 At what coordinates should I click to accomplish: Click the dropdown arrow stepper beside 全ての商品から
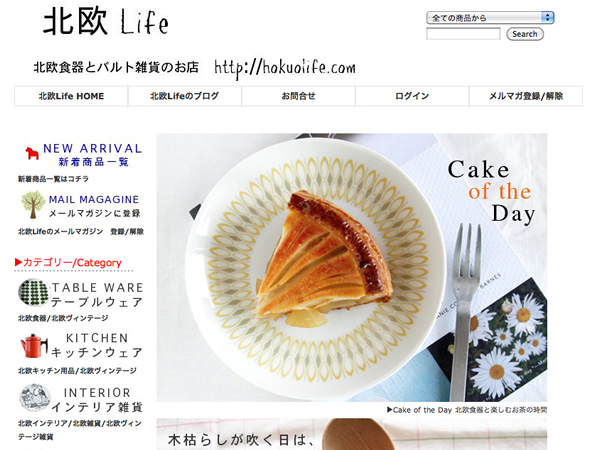[548, 18]
